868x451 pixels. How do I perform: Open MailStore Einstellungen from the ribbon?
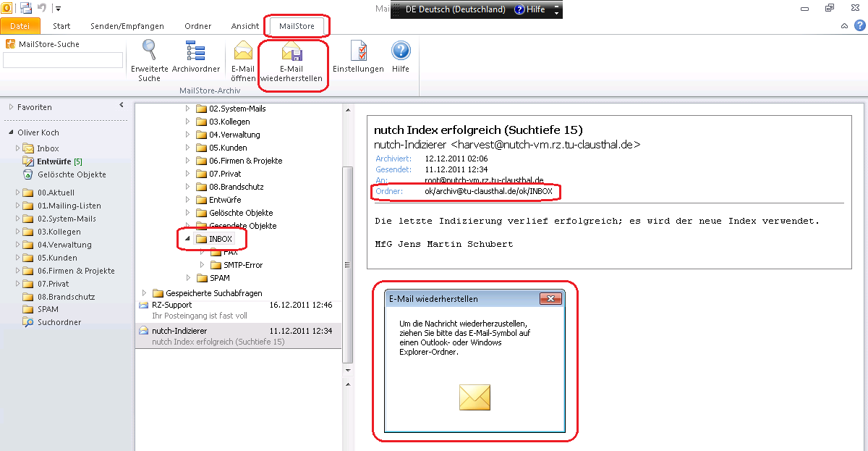358,56
